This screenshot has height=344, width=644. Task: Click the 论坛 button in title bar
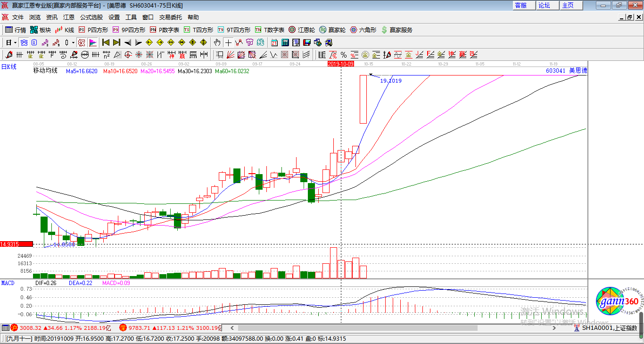pyautogui.click(x=548, y=5)
